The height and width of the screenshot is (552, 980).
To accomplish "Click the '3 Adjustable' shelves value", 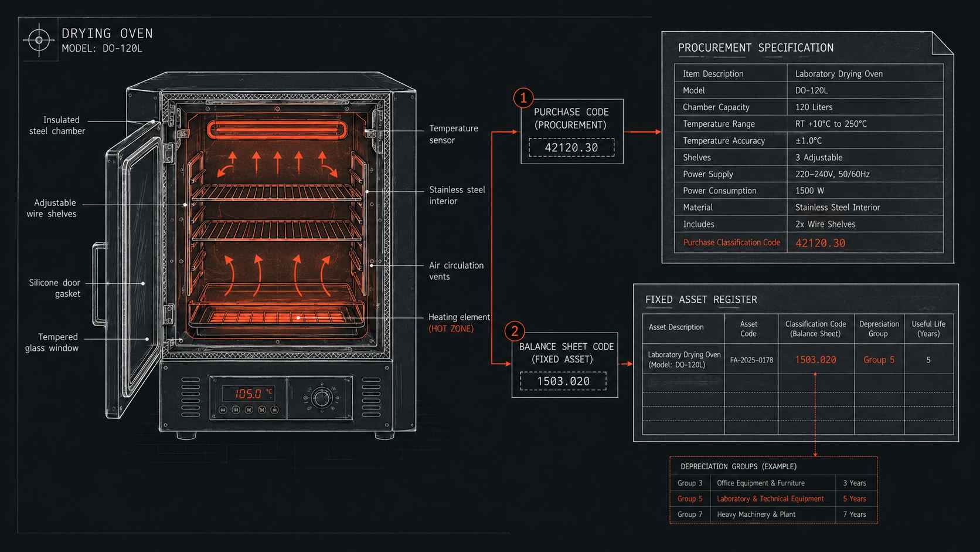I will [819, 157].
